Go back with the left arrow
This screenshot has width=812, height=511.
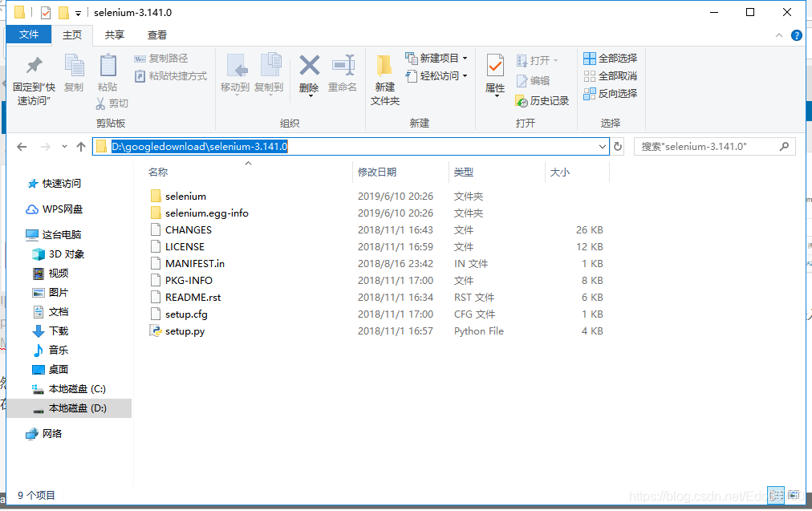click(x=22, y=147)
